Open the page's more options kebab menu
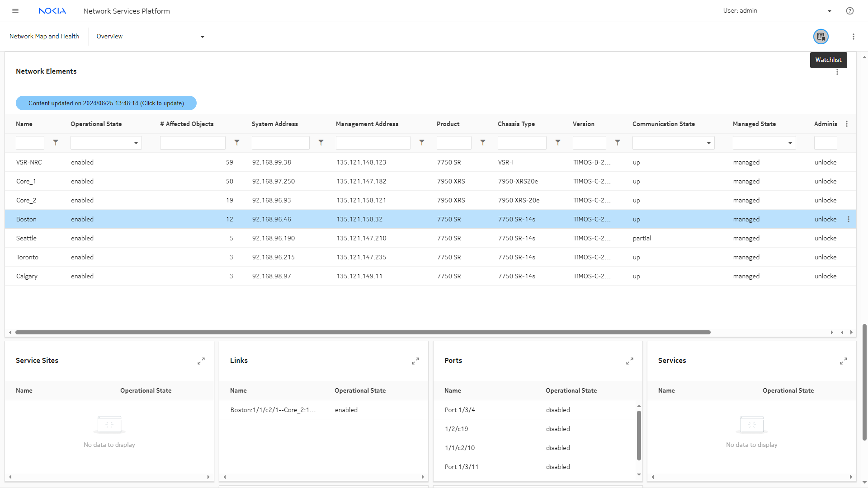The height and width of the screenshot is (488, 868). coord(853,37)
